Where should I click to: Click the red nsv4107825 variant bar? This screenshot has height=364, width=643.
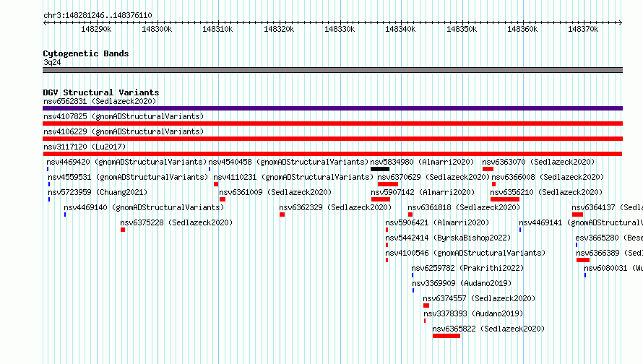pos(332,123)
